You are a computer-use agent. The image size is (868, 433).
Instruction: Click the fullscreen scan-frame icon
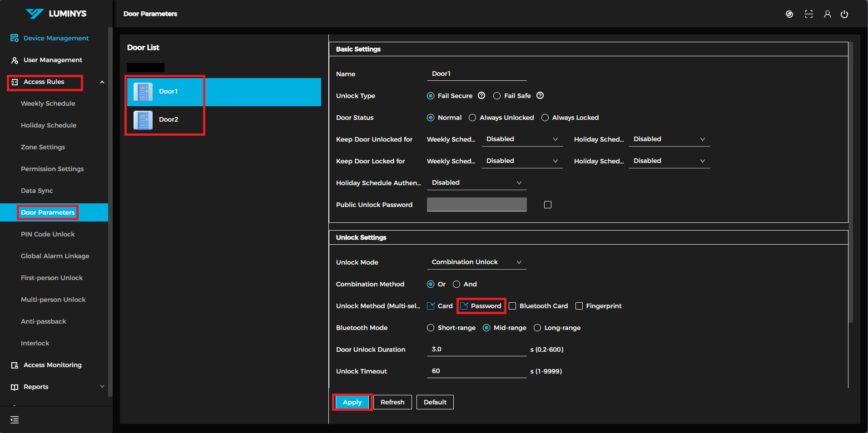pyautogui.click(x=808, y=14)
